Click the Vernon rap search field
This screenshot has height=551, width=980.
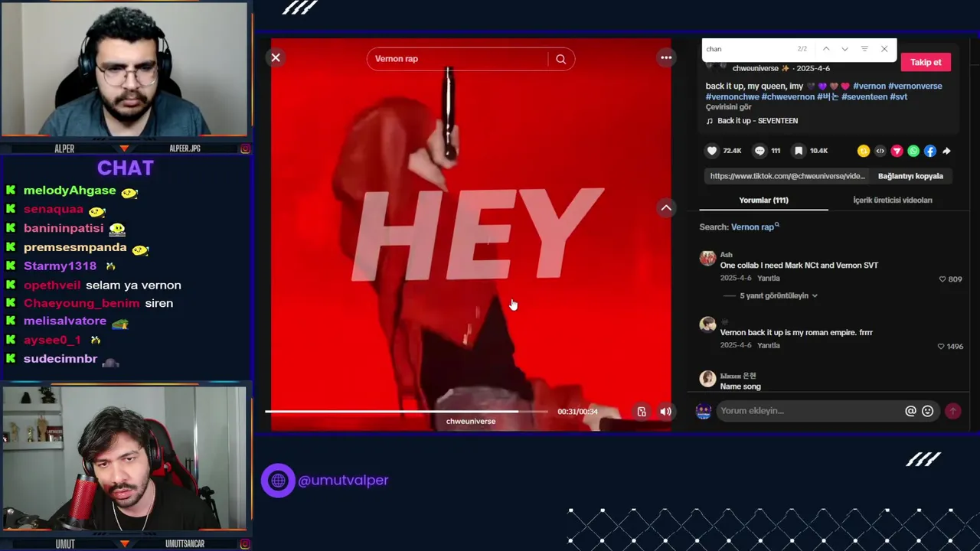coord(458,59)
